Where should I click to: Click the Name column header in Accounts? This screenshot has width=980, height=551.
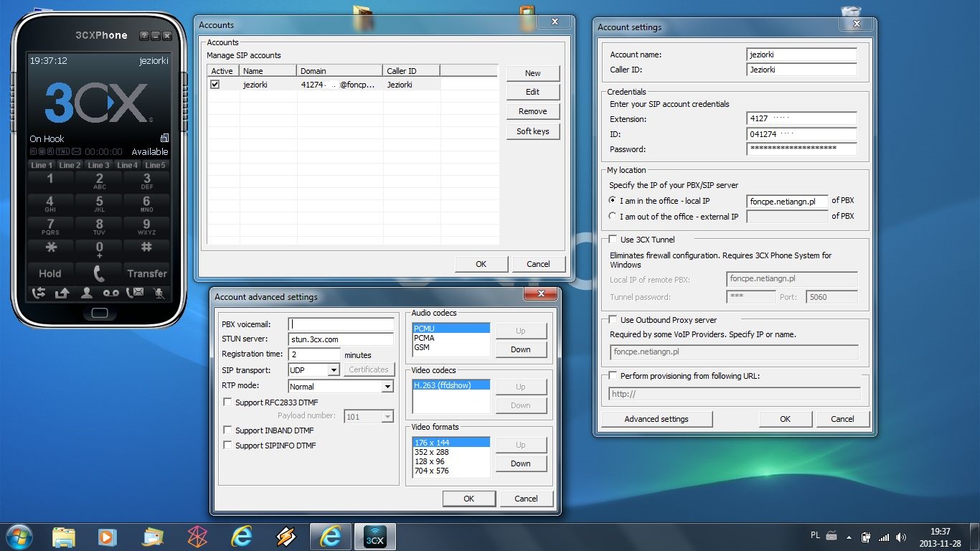(268, 71)
